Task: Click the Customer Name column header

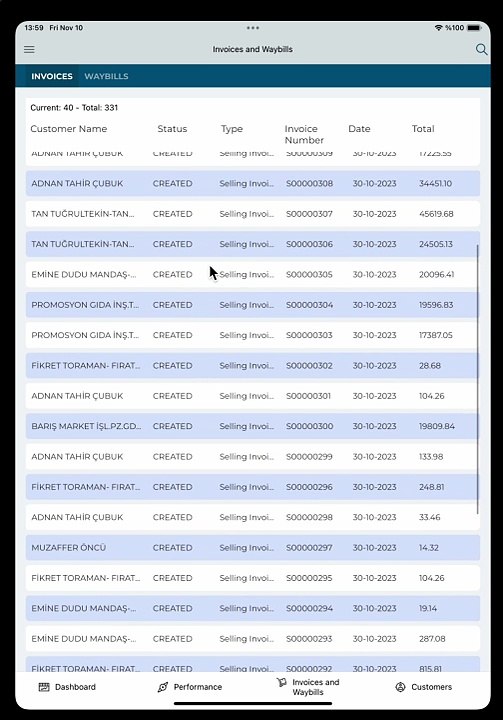Action: (x=68, y=129)
